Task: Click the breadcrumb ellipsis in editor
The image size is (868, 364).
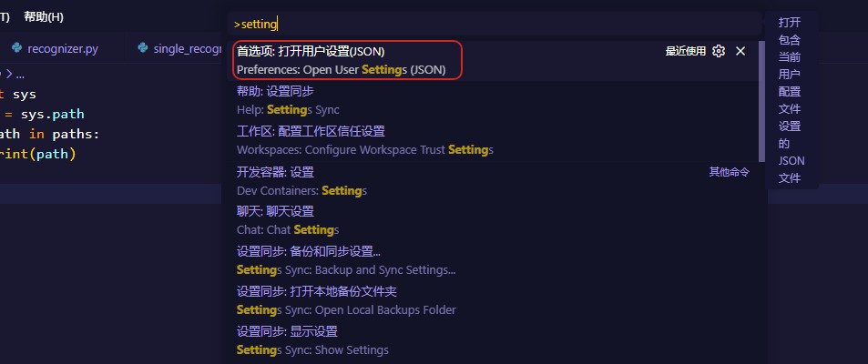Action: [20, 74]
